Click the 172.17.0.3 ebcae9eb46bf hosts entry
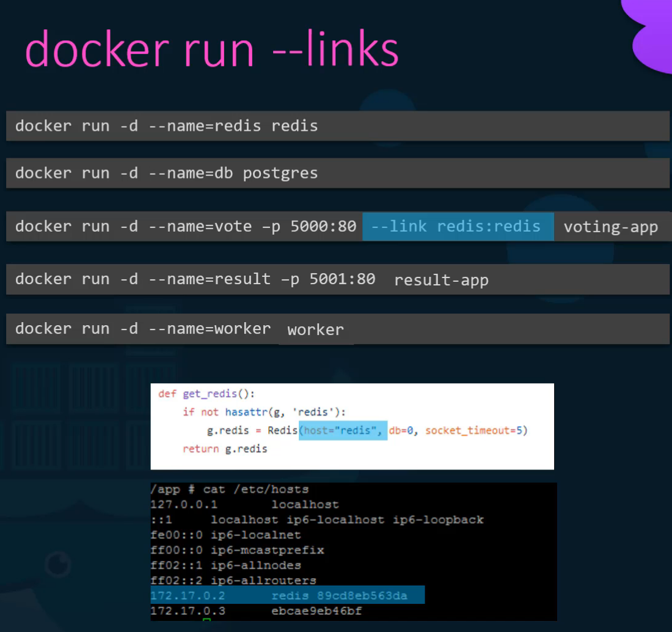This screenshot has width=672, height=632. point(257,611)
